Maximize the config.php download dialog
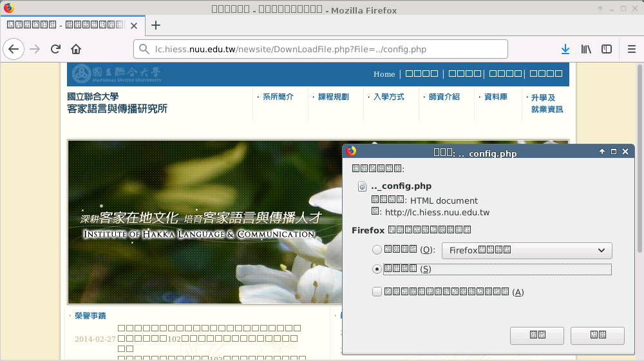Viewport: 644px width, 361px height. pyautogui.click(x=614, y=151)
